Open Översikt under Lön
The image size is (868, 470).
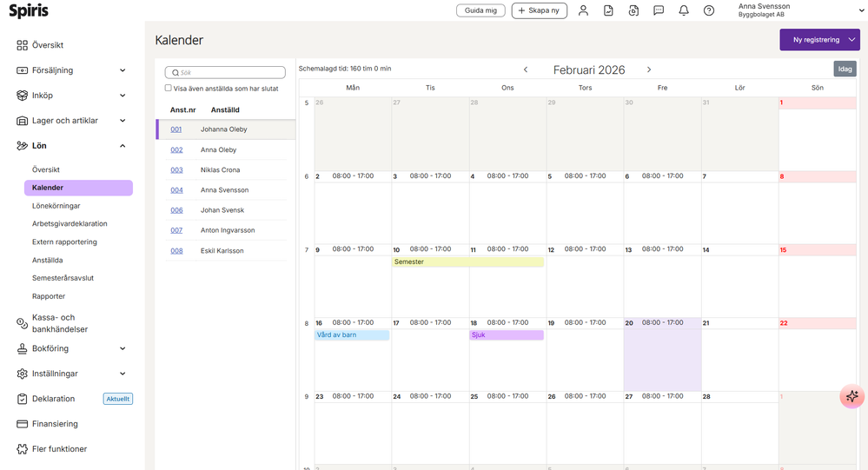[46, 169]
